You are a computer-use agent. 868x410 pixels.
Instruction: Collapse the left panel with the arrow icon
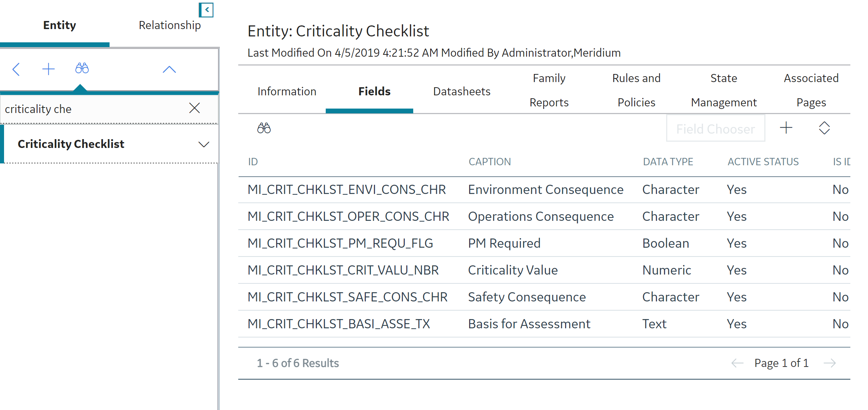(206, 10)
